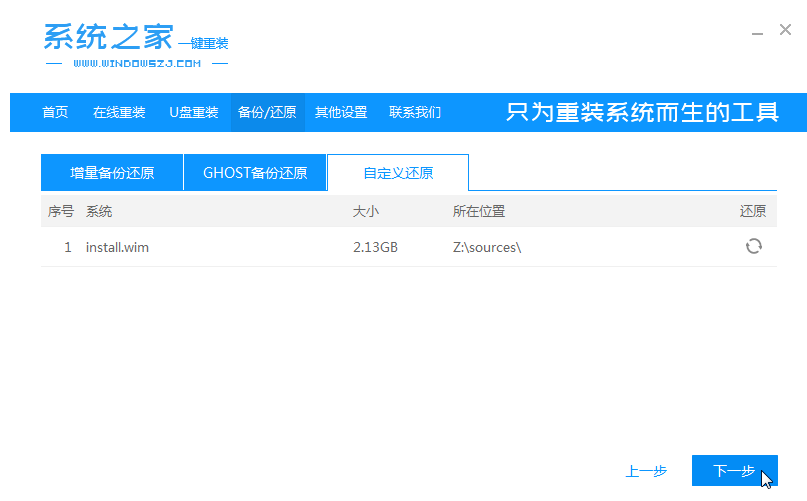
Task: Minimize the 系统之家 window
Action: pos(757,32)
